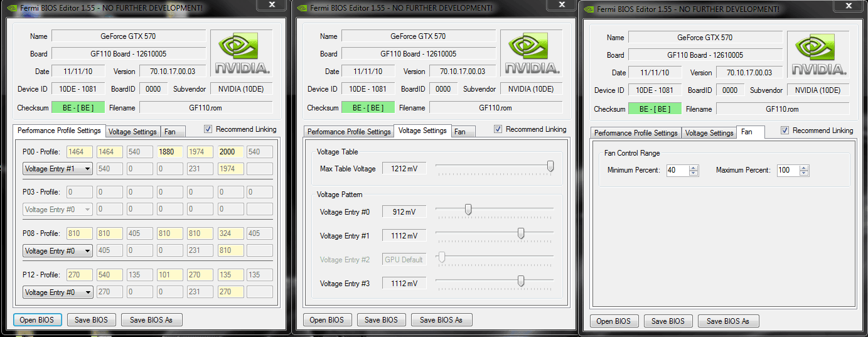Click the NVIDIA logo in the Performance Profile window
Screen dimensions: 868x337
pyautogui.click(x=242, y=53)
